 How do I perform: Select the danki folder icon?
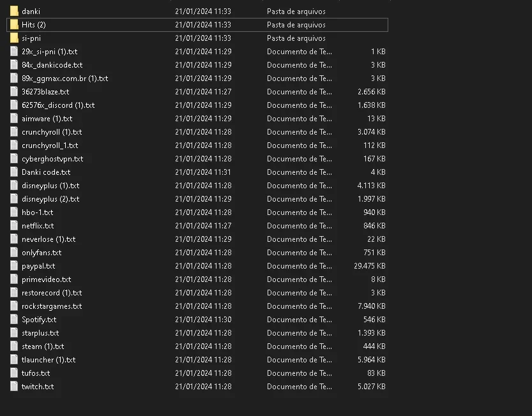(x=14, y=11)
